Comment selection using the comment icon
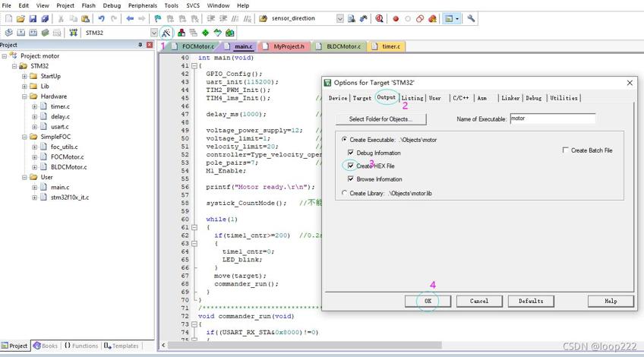The width and height of the screenshot is (644, 357). pos(235,18)
